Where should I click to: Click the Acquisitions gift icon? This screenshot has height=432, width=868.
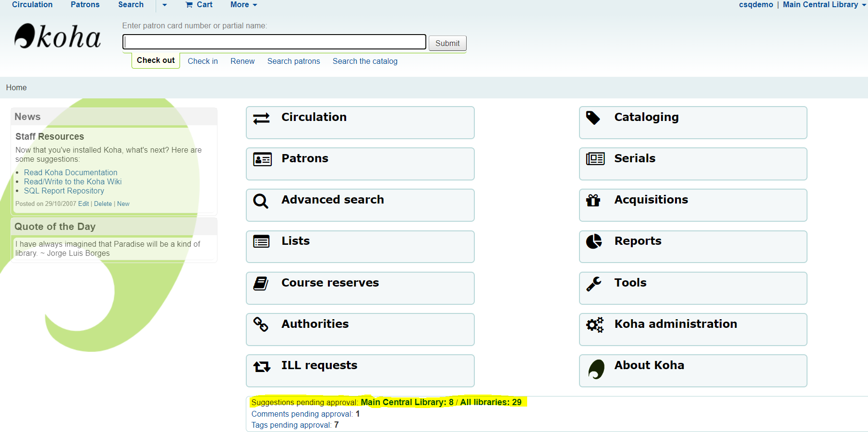pos(593,200)
